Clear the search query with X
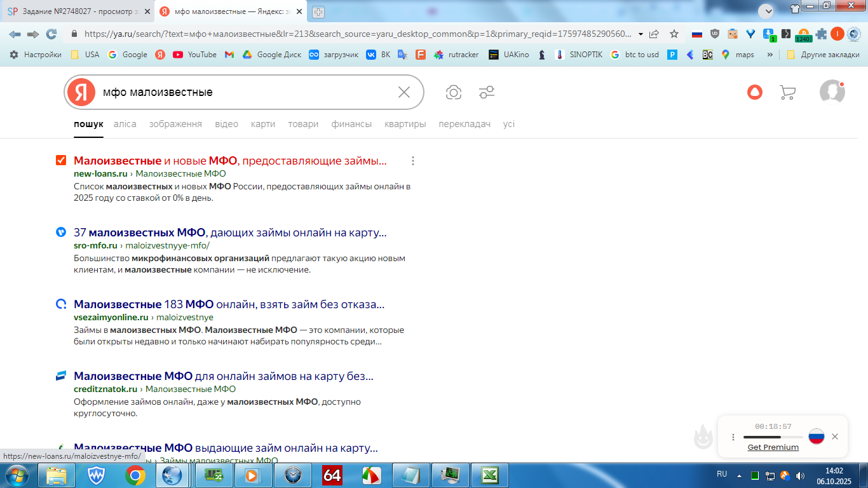868x488 pixels. [404, 92]
